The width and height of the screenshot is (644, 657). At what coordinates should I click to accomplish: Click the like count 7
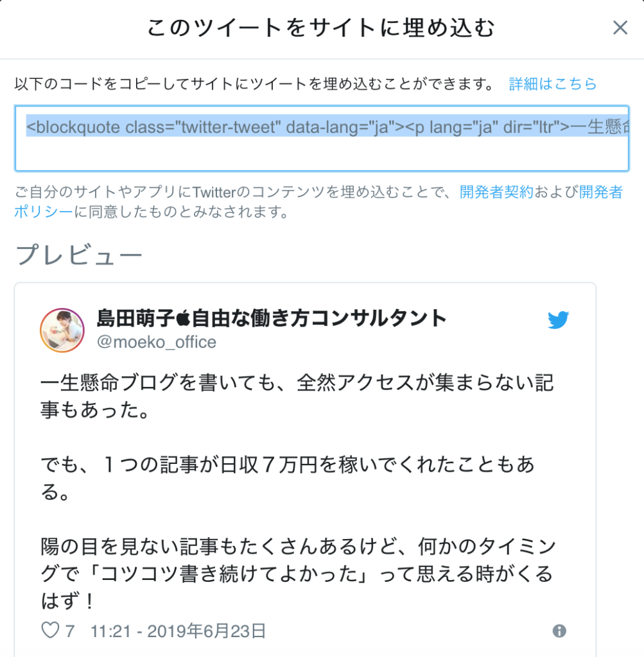coord(70,631)
